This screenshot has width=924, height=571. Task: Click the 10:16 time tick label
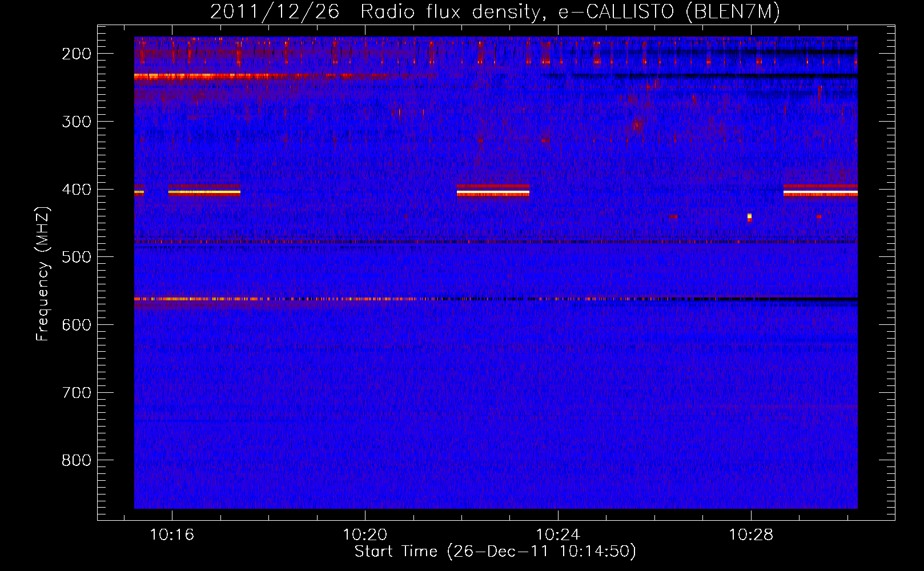[x=172, y=535]
